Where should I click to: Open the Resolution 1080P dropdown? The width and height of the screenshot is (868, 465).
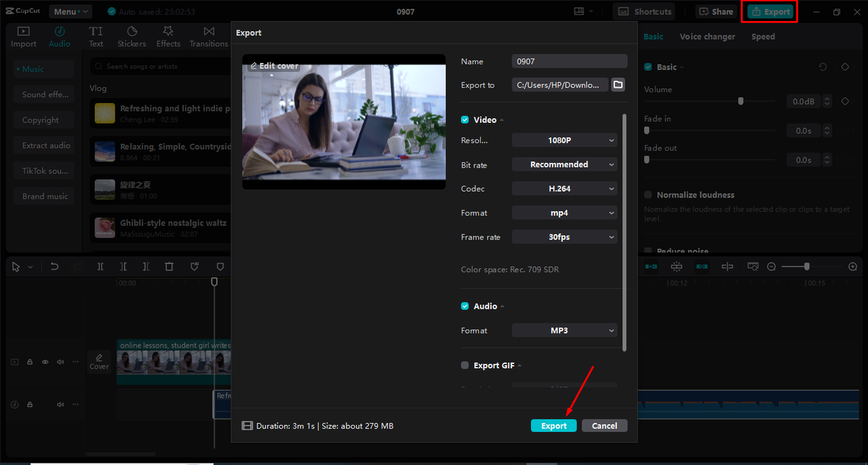tap(565, 141)
